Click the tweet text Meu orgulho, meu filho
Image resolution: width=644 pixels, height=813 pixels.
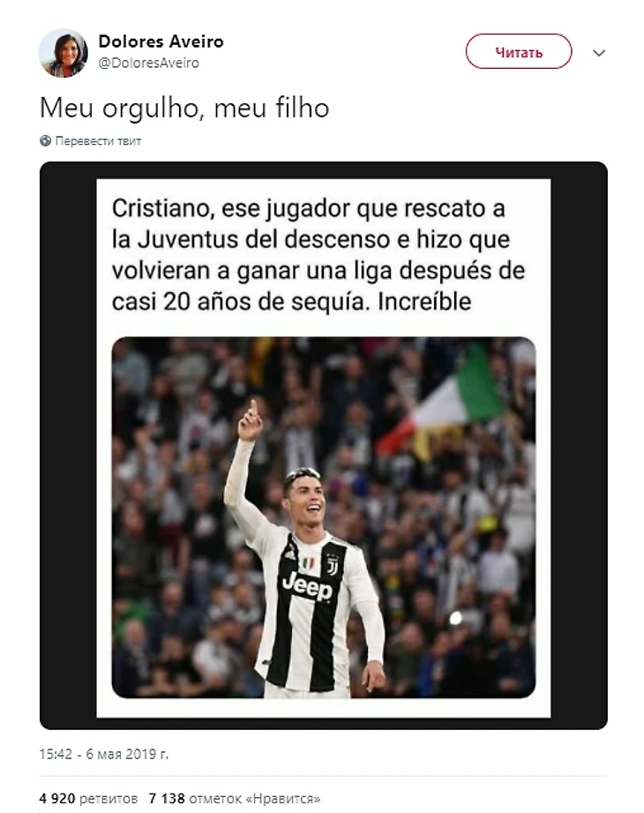click(184, 108)
